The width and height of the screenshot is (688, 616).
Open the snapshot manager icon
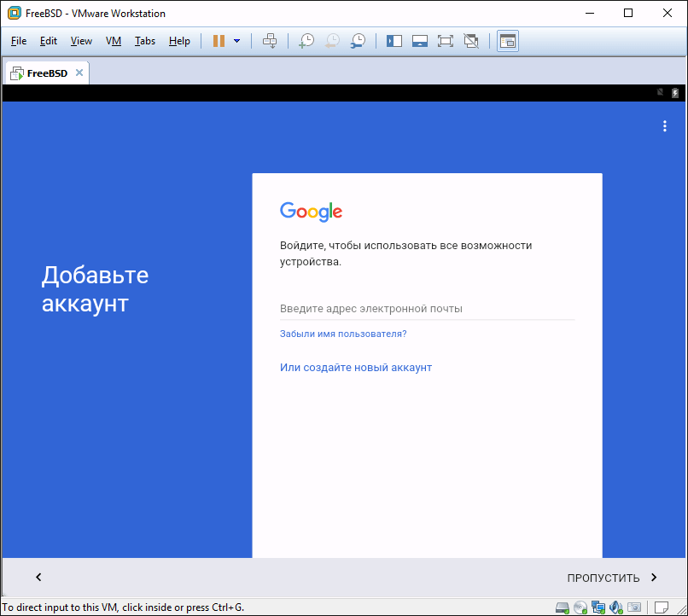(x=358, y=41)
